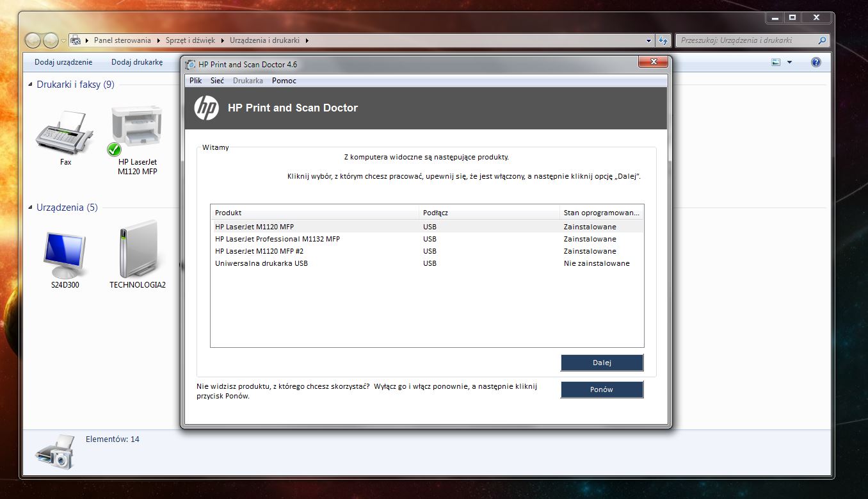Select HP LaserJet M1120 MFP #2 row
This screenshot has width=868, height=499.
point(427,251)
